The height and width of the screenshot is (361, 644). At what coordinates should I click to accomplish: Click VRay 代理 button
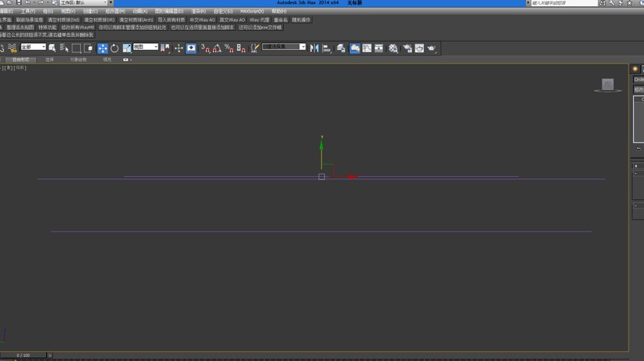pos(259,20)
